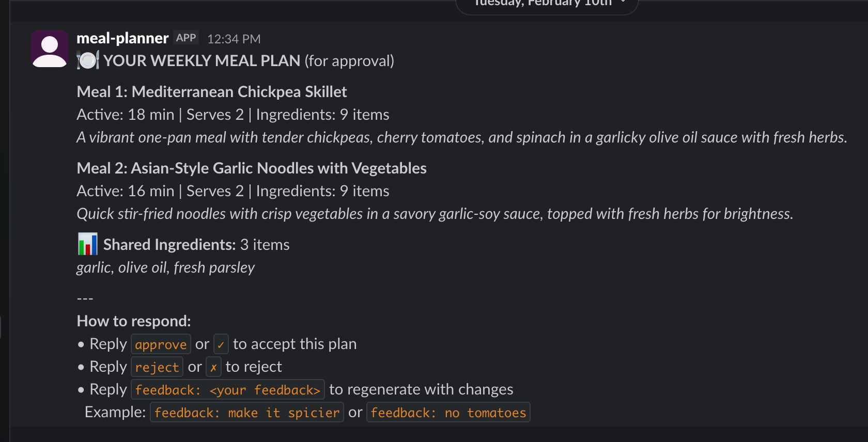This screenshot has height=442, width=868.
Task: Click the Meal 2: Asian-Style Garlic Noodles heading
Action: 252,168
